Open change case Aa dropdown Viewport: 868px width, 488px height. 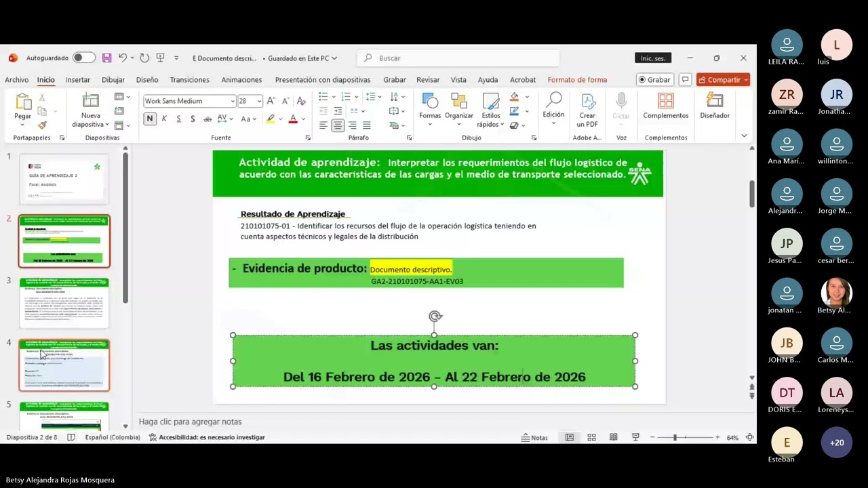[x=248, y=119]
